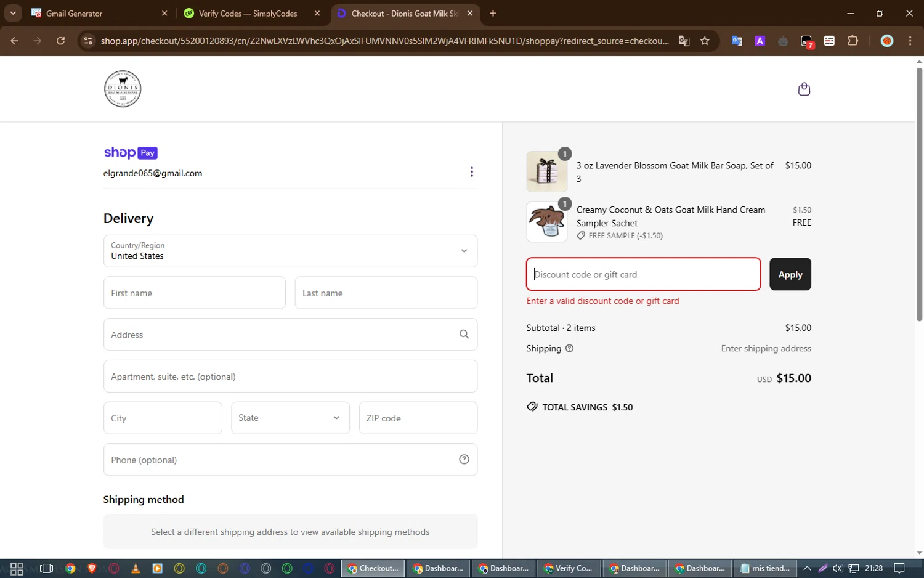The image size is (924, 578).
Task: Open the notification center icon
Action: [x=899, y=569]
